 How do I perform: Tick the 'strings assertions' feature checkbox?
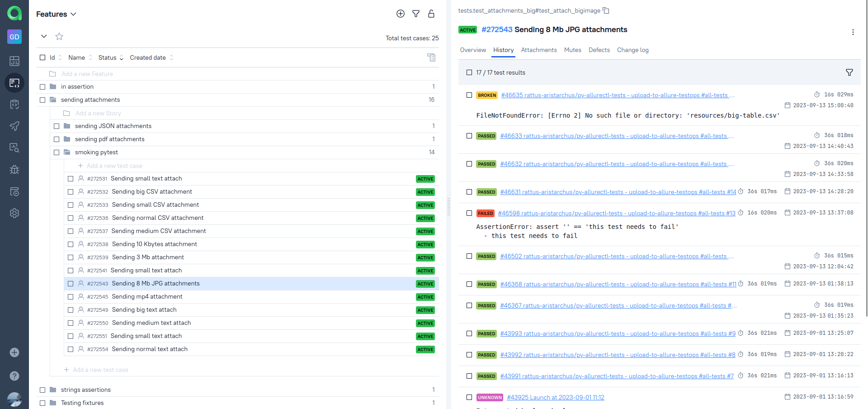tap(42, 390)
